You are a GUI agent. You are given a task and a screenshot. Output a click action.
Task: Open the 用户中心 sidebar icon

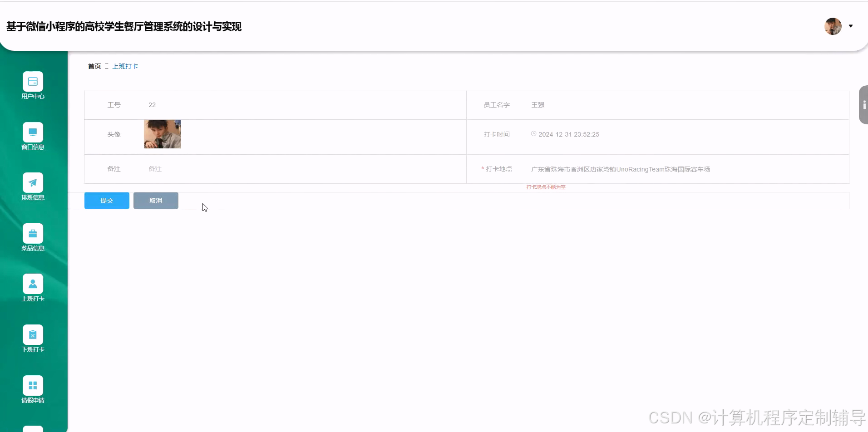point(33,82)
